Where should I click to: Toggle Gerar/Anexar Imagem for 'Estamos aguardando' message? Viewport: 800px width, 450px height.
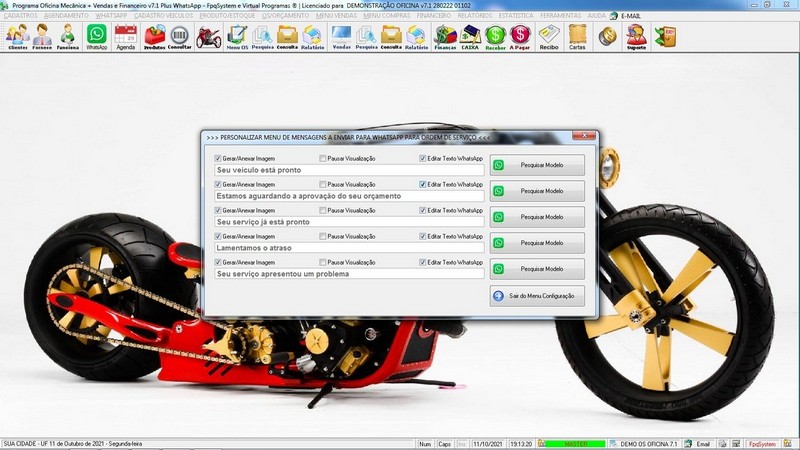pos(218,184)
